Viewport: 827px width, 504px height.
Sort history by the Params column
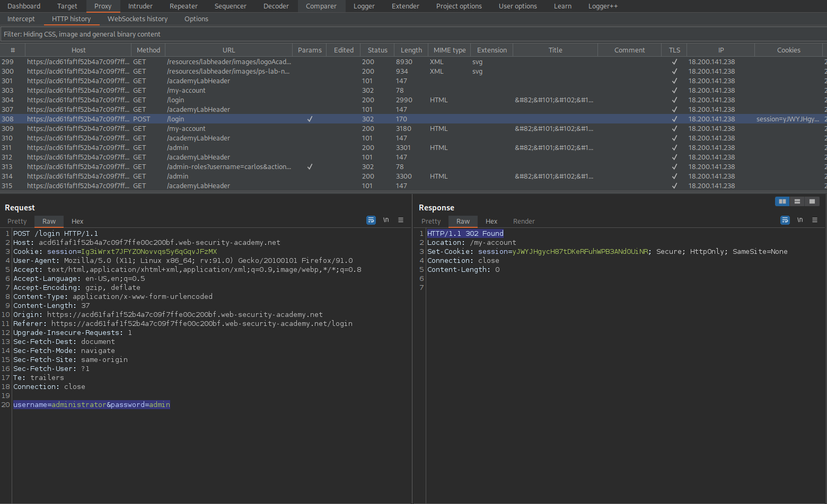pos(310,50)
